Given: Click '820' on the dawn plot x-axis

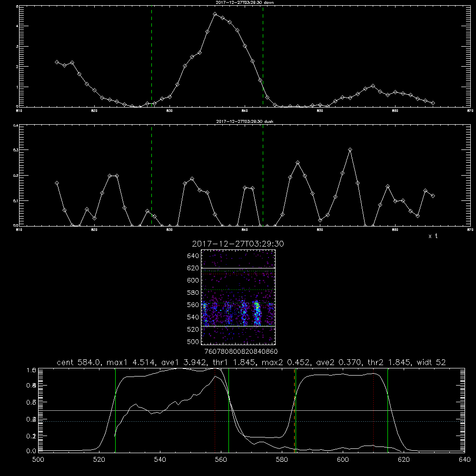Looking at the screenshot, I should pos(94,111).
